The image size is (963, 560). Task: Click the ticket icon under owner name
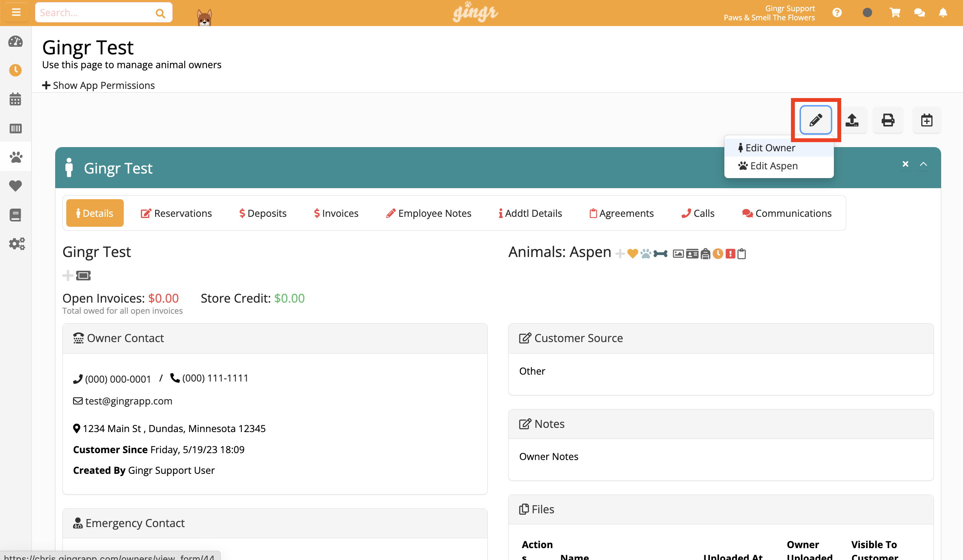coord(83,275)
